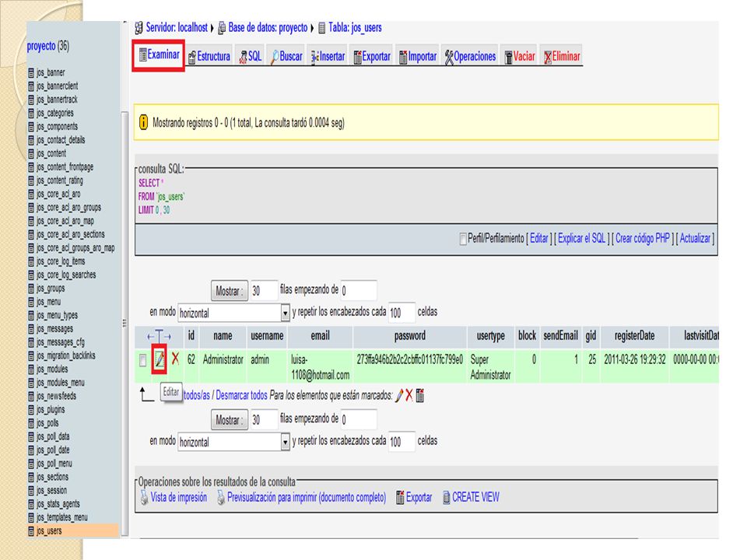Click the table icon beside jos_components
The height and width of the screenshot is (560, 747).
31,127
